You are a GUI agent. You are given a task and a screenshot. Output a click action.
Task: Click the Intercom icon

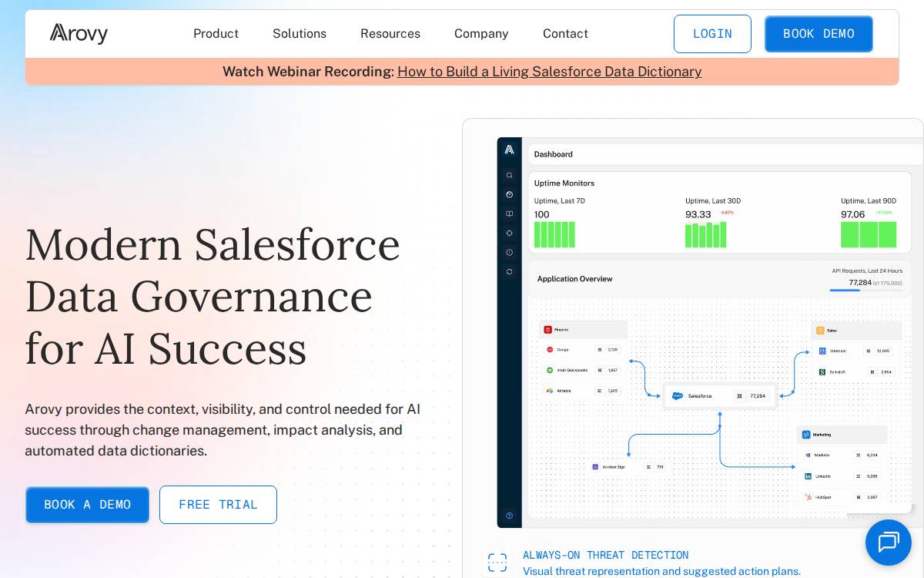[822, 351]
